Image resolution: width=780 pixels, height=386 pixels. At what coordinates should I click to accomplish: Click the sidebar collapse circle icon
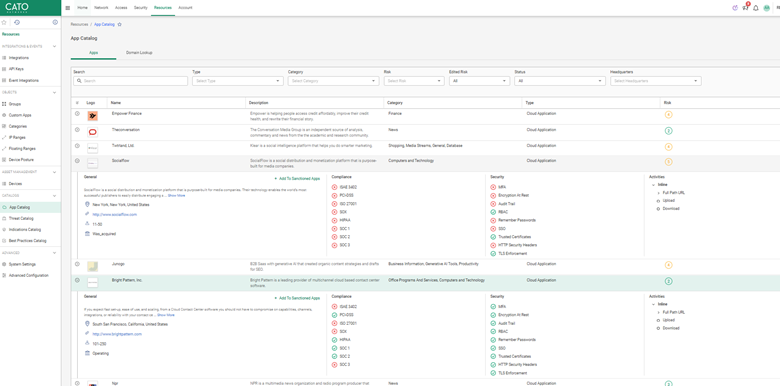pos(55,22)
